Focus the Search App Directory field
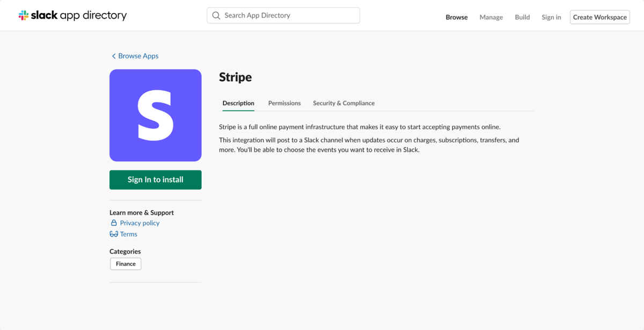 pyautogui.click(x=283, y=16)
